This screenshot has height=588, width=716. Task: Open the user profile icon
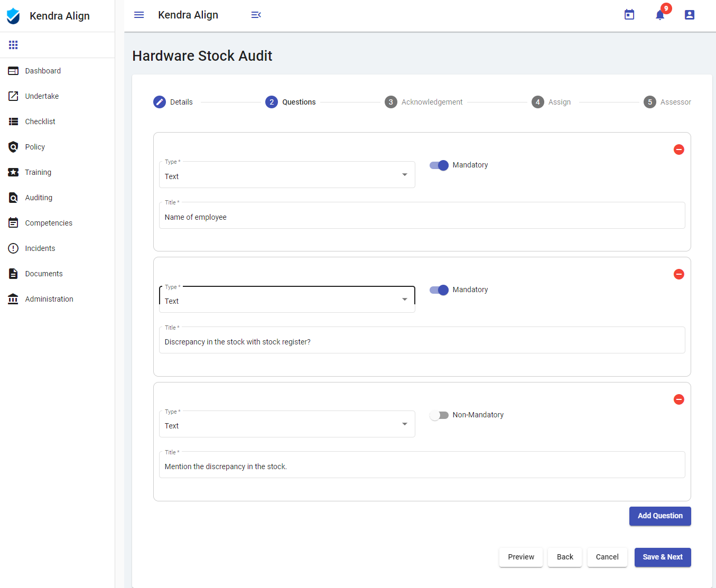click(689, 15)
